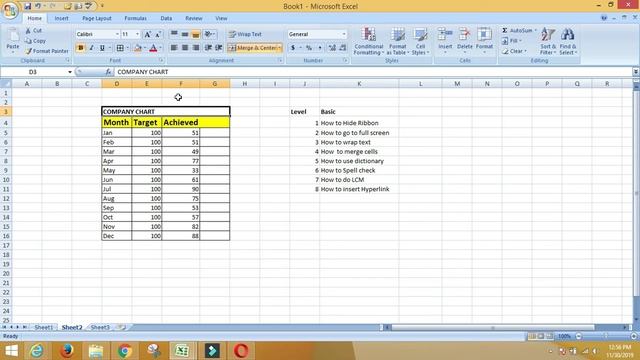Viewport: 640px width, 360px height.
Task: Open Customize Quick Access Toolbar dropdown
Action: 102,6
